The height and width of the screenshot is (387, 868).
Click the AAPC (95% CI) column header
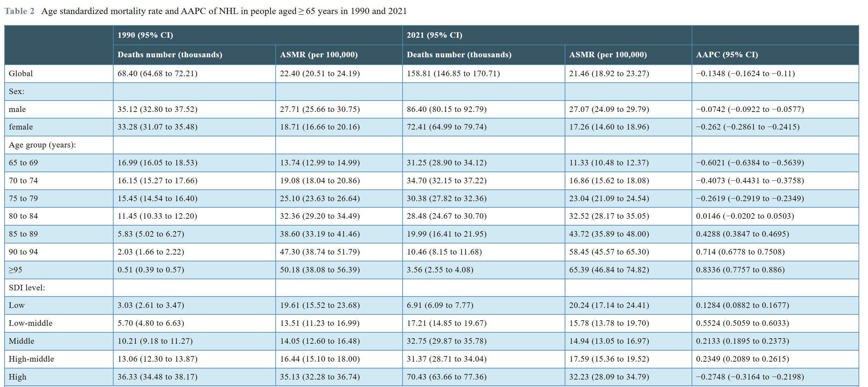[x=727, y=55]
